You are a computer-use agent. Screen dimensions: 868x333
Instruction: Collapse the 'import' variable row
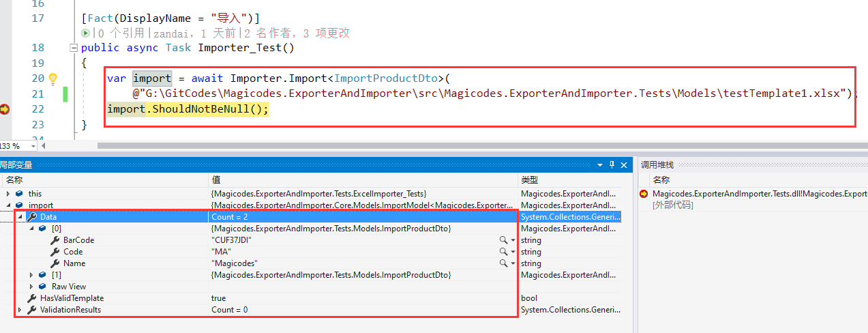(x=8, y=205)
